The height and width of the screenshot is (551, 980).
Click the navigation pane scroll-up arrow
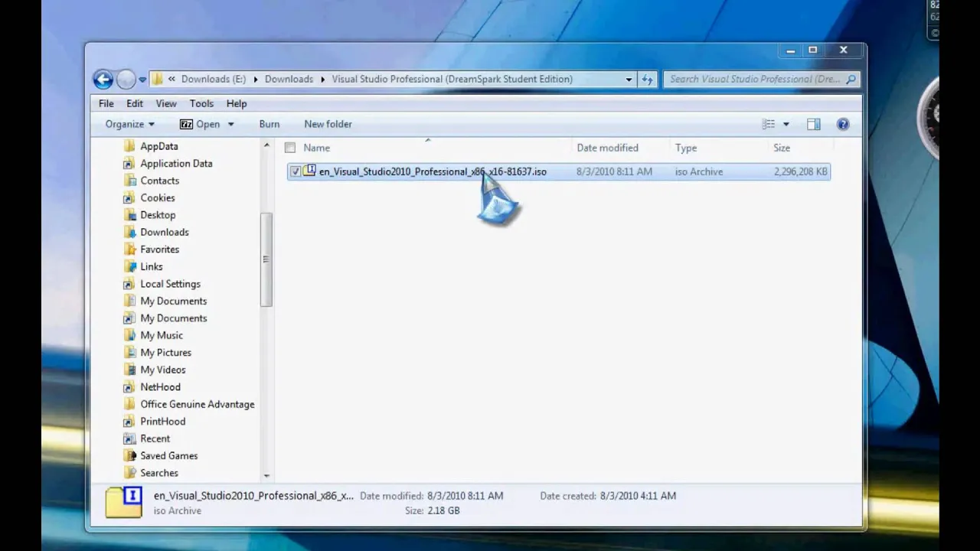pos(266,145)
